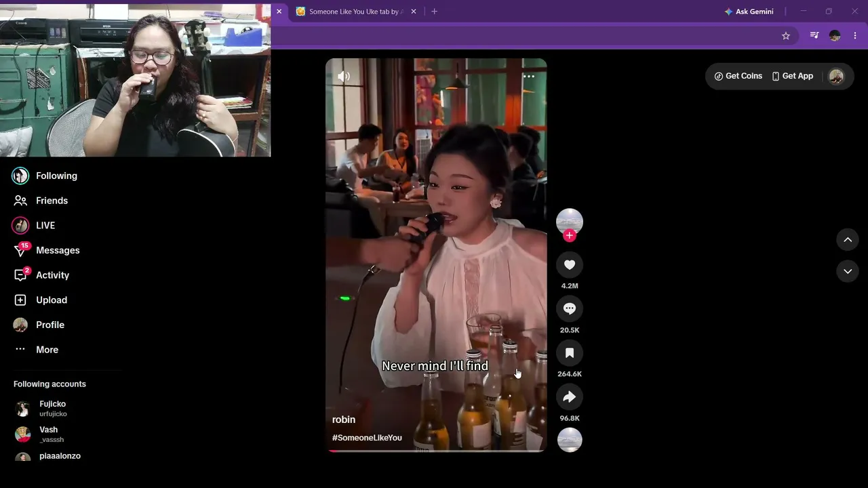The image size is (868, 488).
Task: Go to Profile in the sidebar
Action: [x=39, y=325]
